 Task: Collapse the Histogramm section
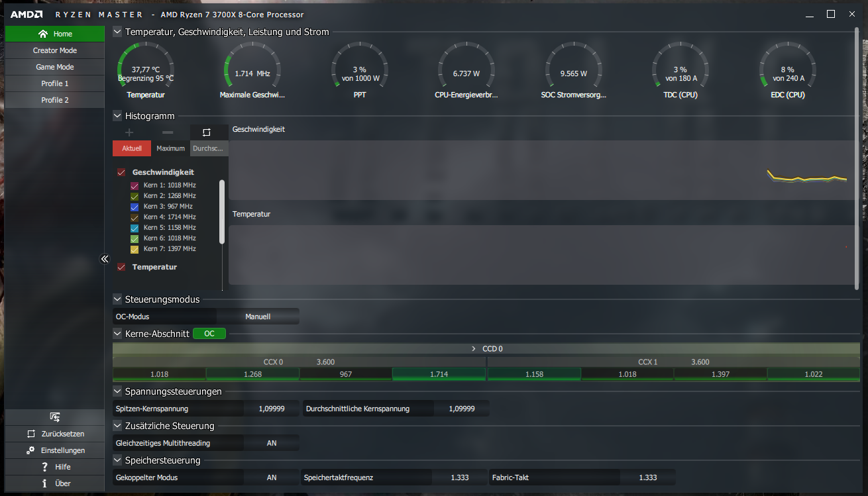[117, 116]
